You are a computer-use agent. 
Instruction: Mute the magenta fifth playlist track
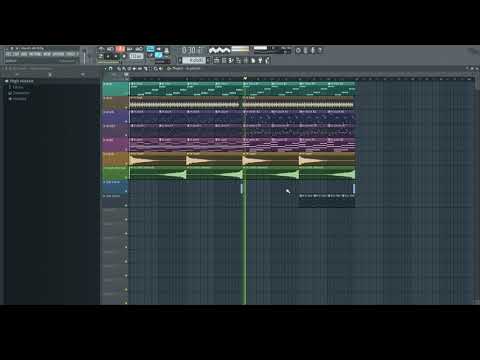[x=126, y=150]
